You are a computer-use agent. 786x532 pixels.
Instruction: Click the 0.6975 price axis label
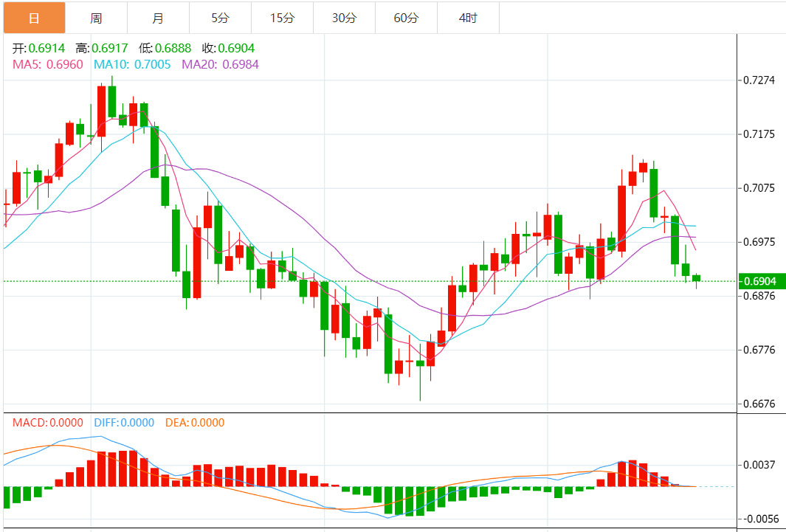click(x=761, y=242)
